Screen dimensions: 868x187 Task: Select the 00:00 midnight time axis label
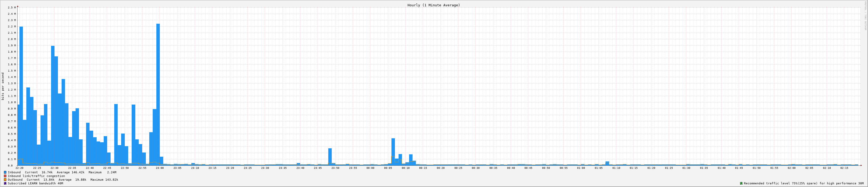click(370, 168)
